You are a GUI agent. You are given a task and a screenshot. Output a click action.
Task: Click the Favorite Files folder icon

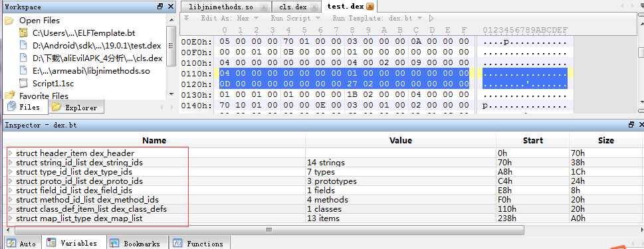9,96
